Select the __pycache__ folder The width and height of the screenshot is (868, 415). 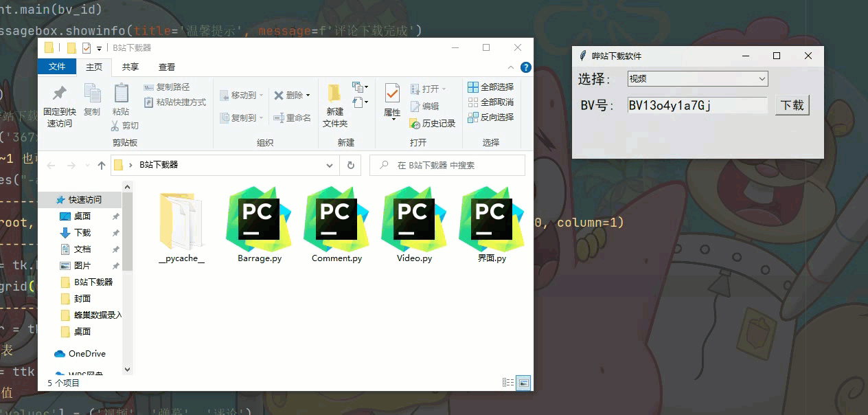pyautogui.click(x=181, y=227)
